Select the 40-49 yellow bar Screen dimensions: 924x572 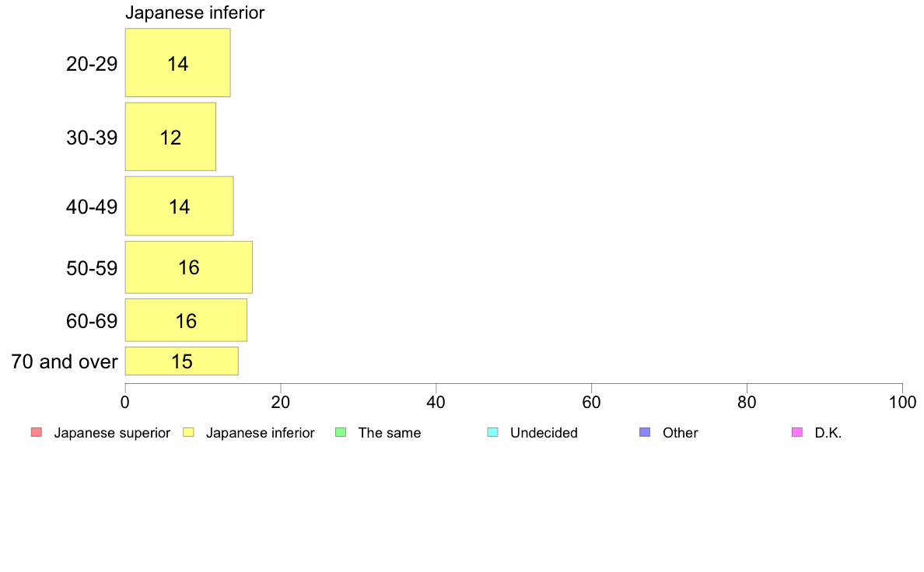(179, 206)
